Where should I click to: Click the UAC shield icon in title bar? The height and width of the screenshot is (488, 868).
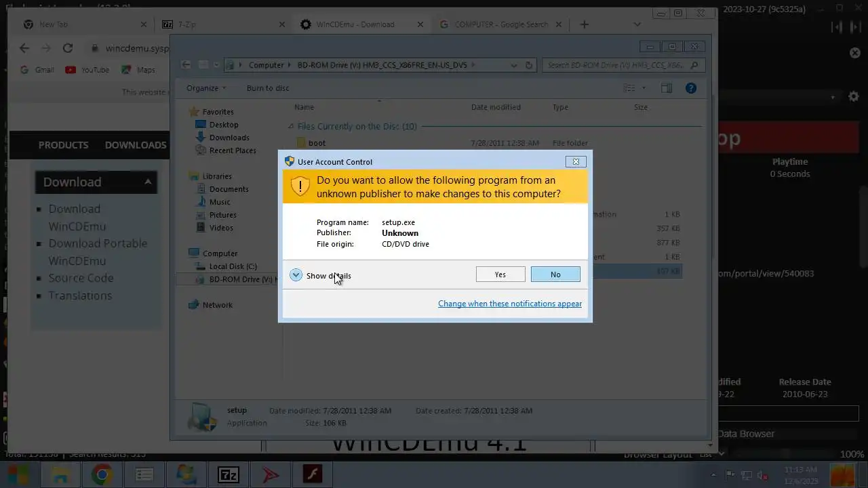[290, 161]
